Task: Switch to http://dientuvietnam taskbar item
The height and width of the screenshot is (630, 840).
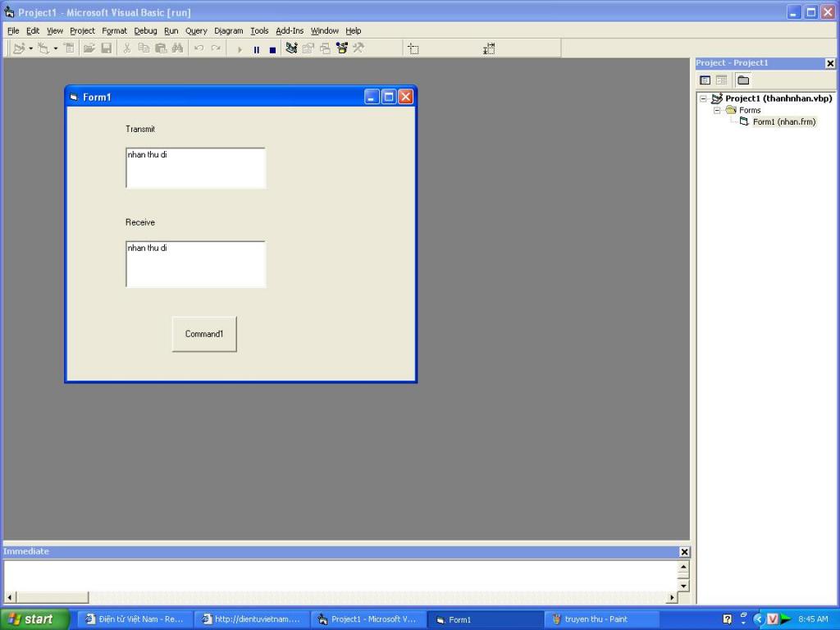Action: pyautogui.click(x=251, y=619)
